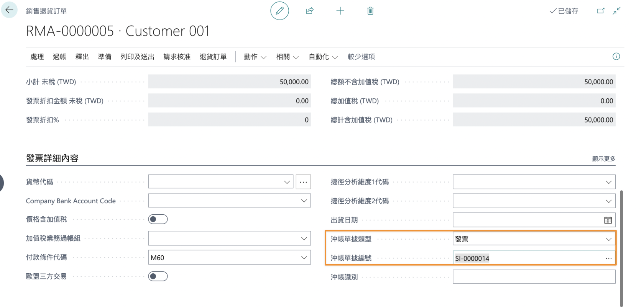The width and height of the screenshot is (644, 307).
Task: Click the collapse page icon
Action: [x=616, y=11]
